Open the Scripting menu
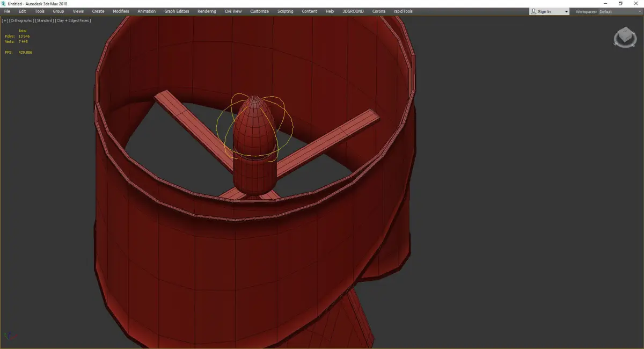This screenshot has width=644, height=349. tap(286, 11)
